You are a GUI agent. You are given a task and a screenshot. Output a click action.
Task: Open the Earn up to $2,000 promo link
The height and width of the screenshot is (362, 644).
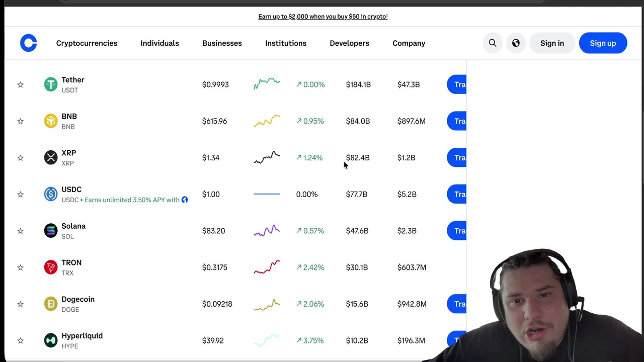pos(323,17)
